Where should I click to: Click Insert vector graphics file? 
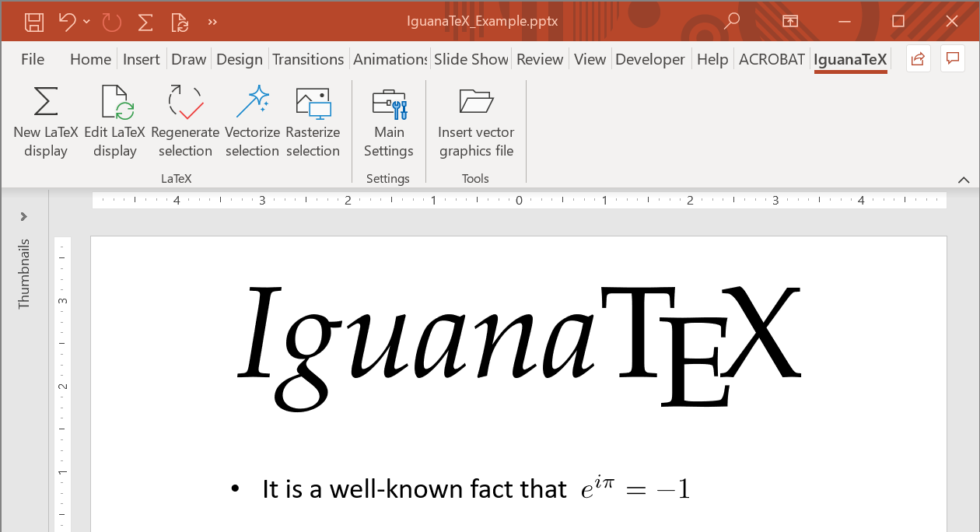(x=476, y=122)
